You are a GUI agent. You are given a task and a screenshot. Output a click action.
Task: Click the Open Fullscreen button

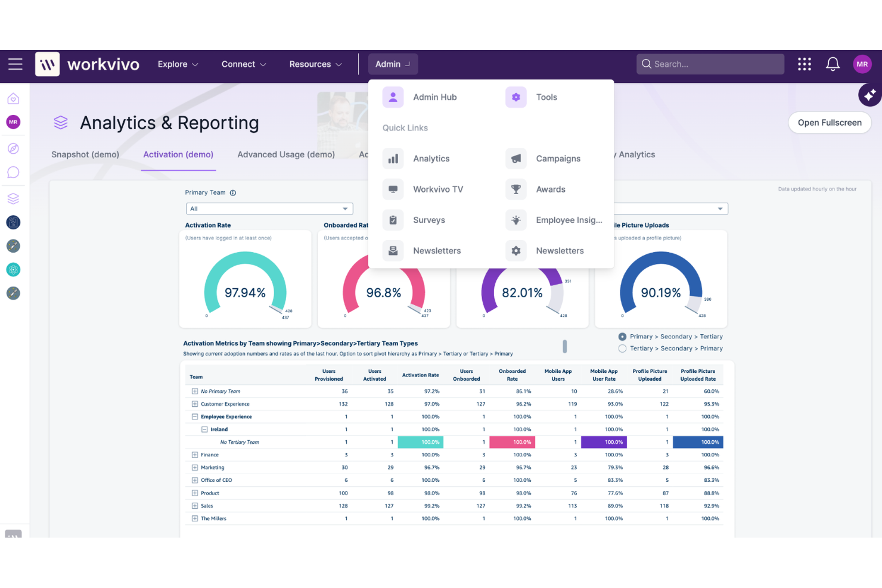pyautogui.click(x=830, y=123)
